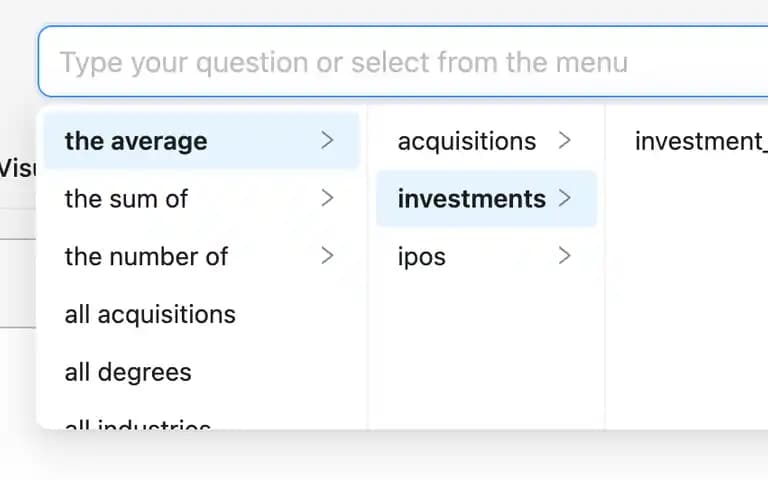Screen dimensions: 768x480
Task: Expand the arrow next to 'acquisitions'
Action: 565,141
